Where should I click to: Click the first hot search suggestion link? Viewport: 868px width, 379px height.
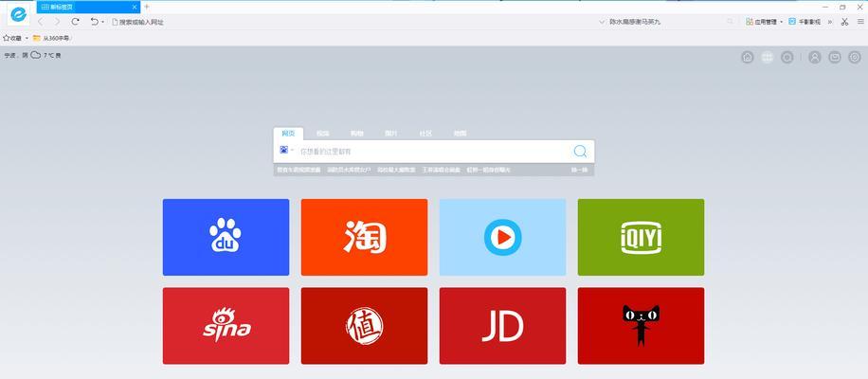[298, 170]
